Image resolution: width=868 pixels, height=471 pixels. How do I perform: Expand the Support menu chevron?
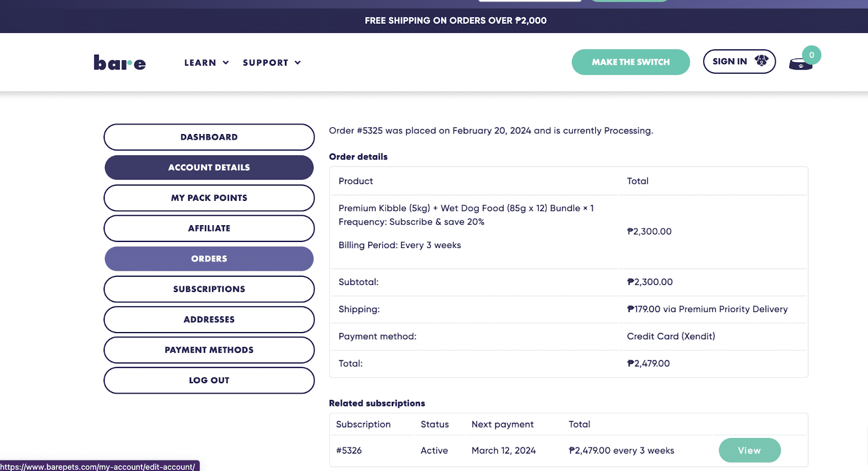point(298,63)
